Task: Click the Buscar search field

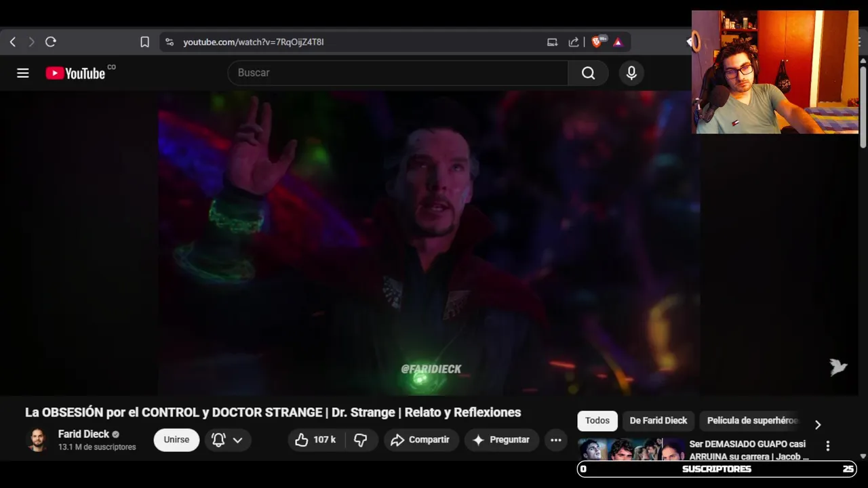Action: (398, 73)
